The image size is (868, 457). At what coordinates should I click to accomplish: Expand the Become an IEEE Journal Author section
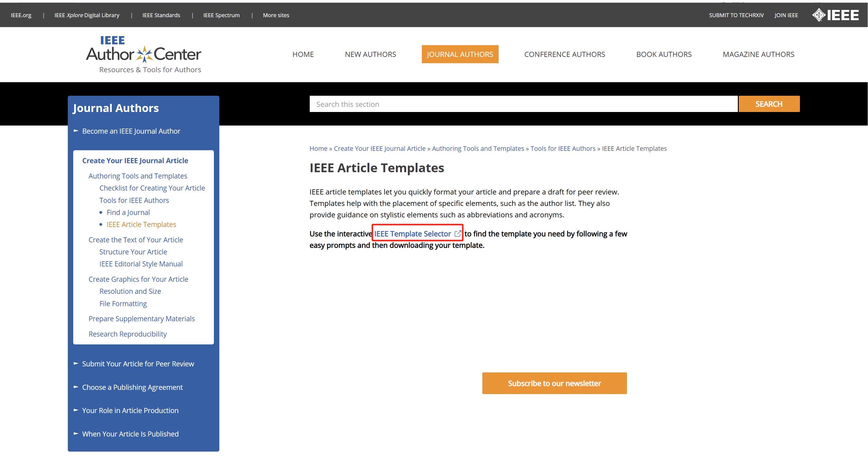131,131
